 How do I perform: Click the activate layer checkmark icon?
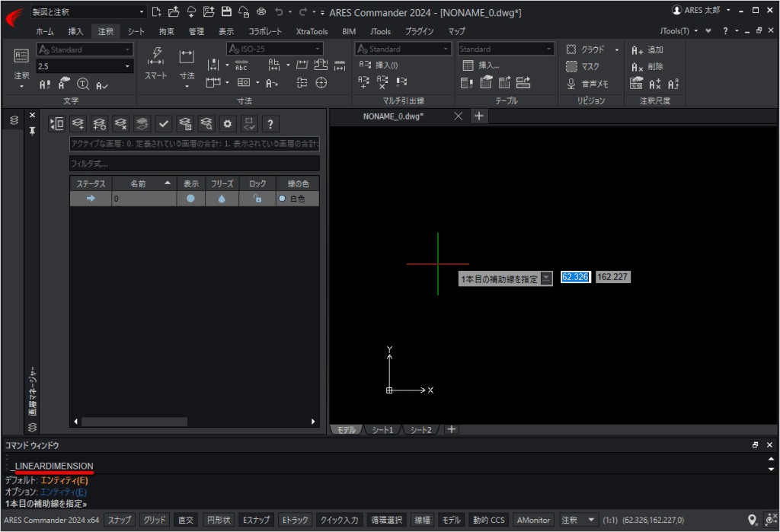(x=163, y=124)
